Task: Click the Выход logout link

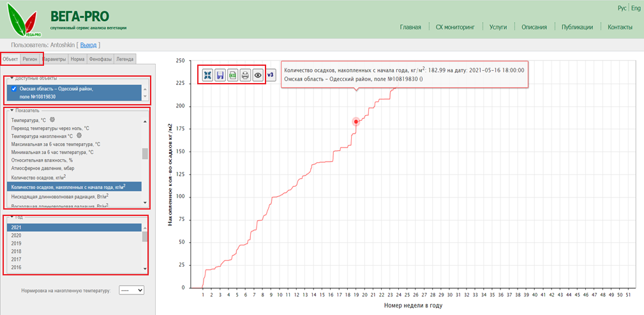Action: (x=89, y=45)
